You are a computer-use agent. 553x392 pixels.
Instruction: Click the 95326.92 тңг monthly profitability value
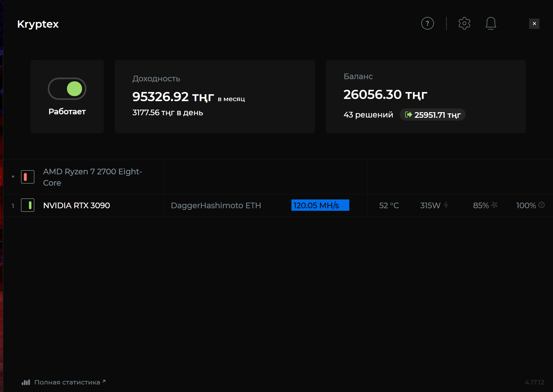coord(173,97)
